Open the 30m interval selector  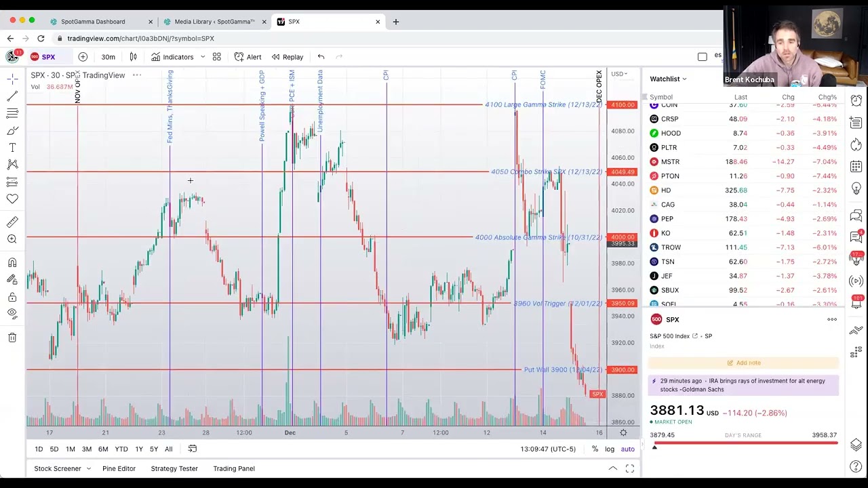pyautogui.click(x=108, y=57)
